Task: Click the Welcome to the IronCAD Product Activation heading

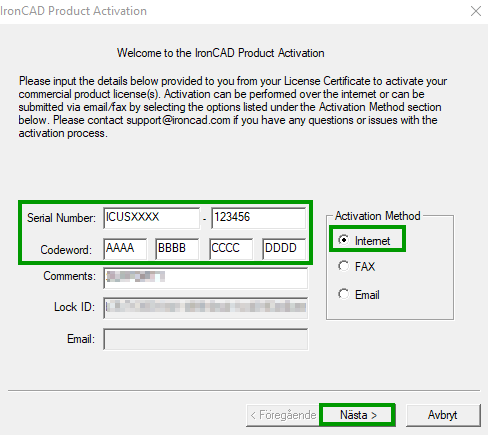Action: pyautogui.click(x=221, y=53)
